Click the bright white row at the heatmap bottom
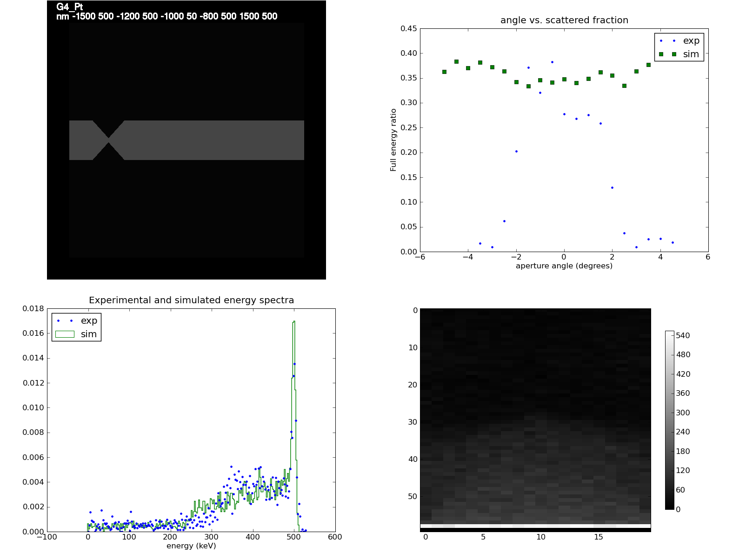This screenshot has height=560, width=746. [535, 526]
